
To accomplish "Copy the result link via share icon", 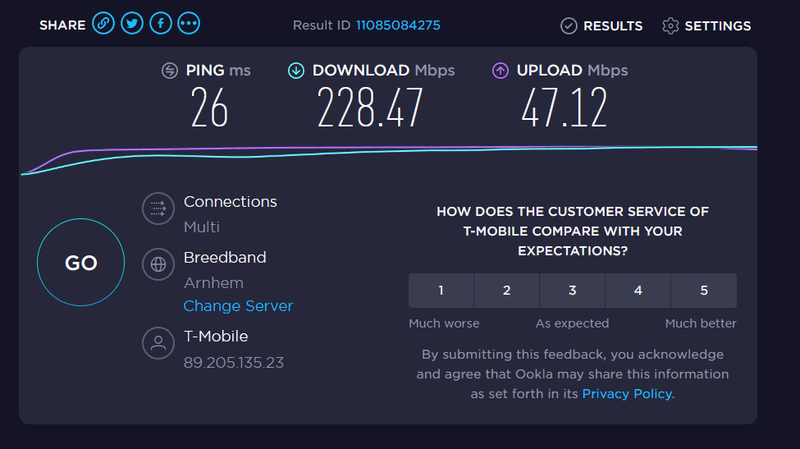I will pyautogui.click(x=103, y=23).
